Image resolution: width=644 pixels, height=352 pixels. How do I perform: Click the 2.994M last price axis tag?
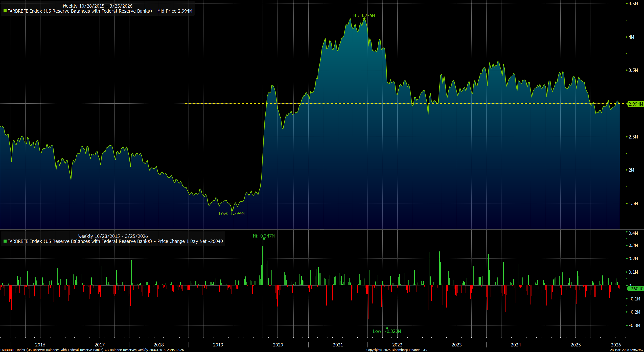[x=635, y=104]
